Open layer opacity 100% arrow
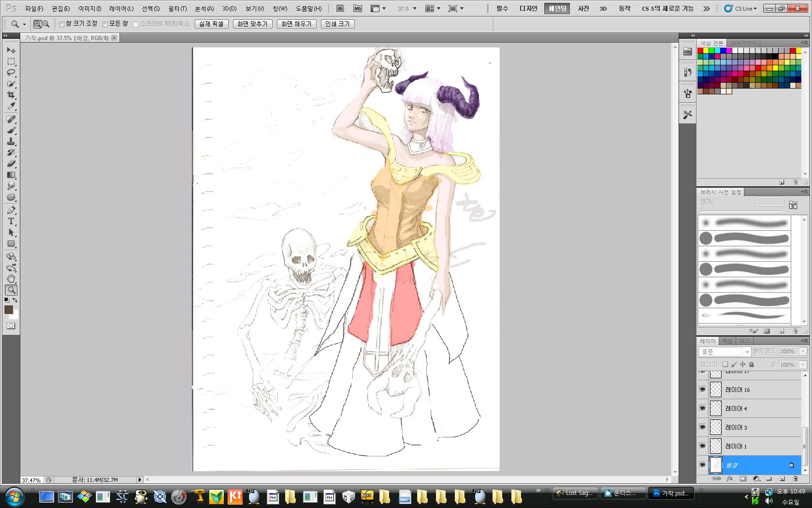The image size is (812, 508). click(803, 351)
